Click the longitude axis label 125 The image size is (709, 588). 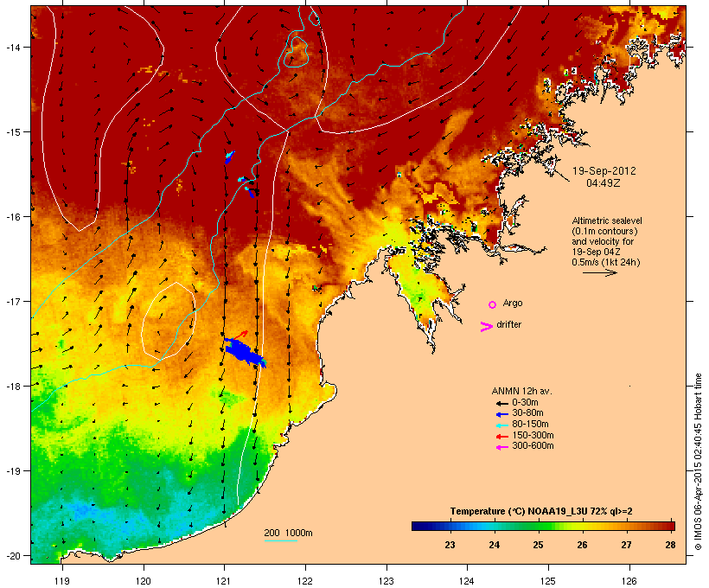pos(548,581)
